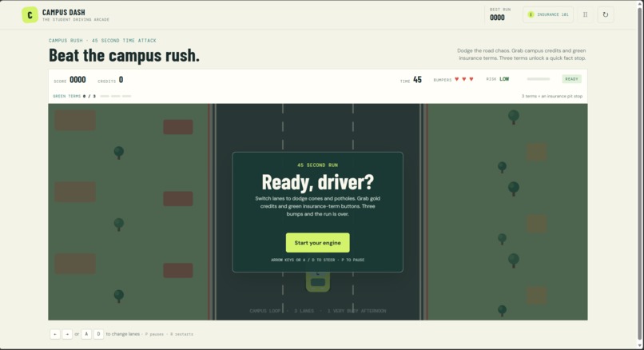The image size is (644, 350).
Task: Click the first bumper heart
Action: (457, 79)
